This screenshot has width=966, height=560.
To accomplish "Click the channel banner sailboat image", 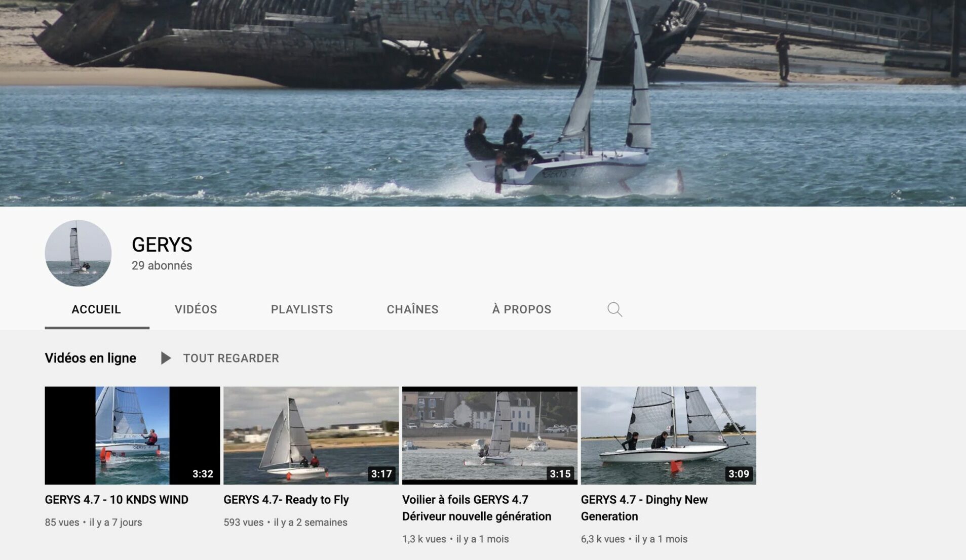I will pos(483,103).
